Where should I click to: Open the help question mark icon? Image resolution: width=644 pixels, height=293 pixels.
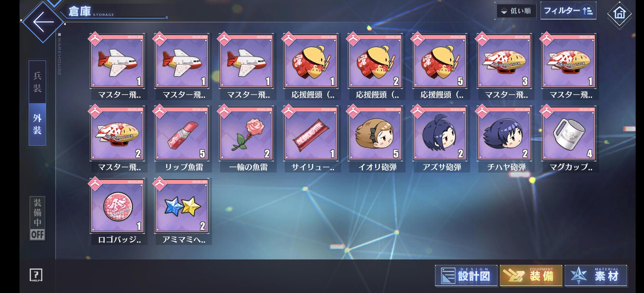click(36, 275)
